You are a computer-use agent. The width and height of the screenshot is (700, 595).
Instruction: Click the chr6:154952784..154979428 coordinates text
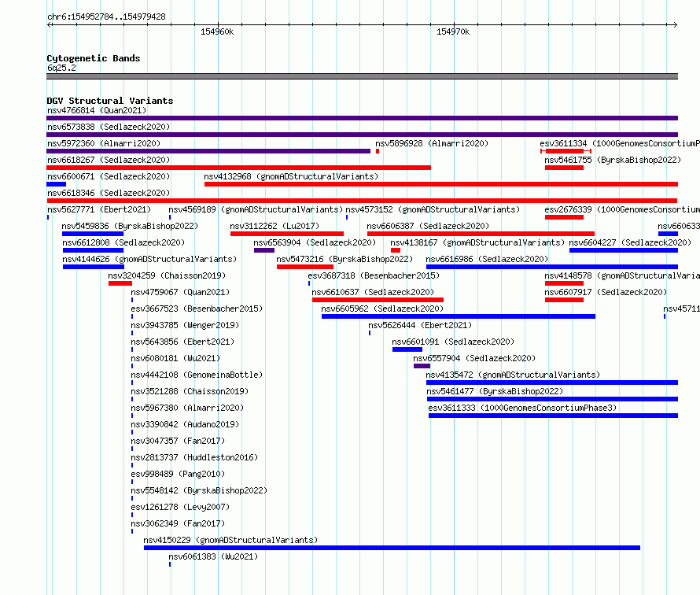pyautogui.click(x=106, y=17)
